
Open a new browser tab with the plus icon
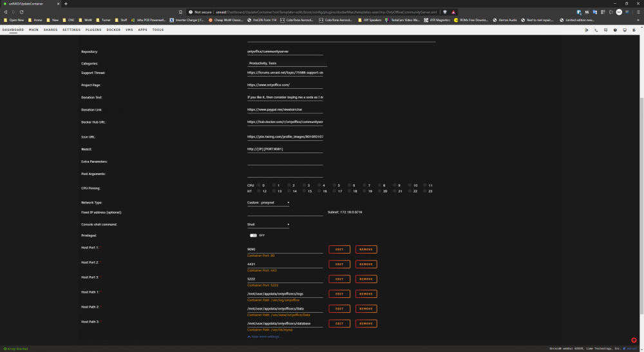point(66,4)
